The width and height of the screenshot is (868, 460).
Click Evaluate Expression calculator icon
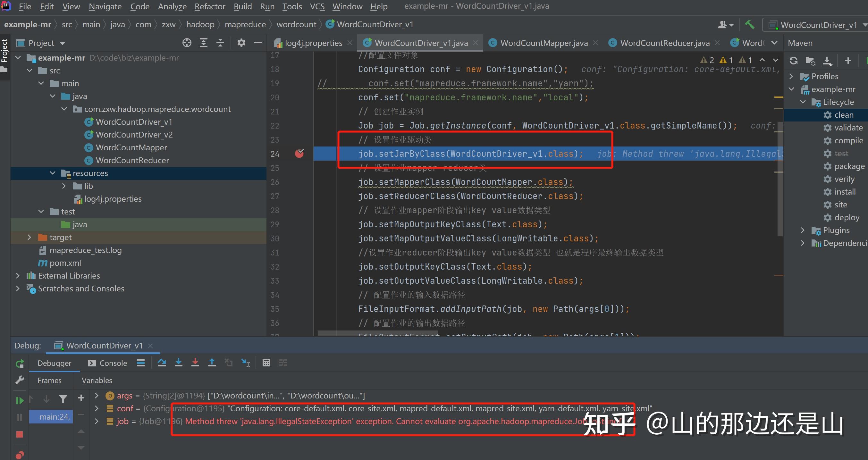pyautogui.click(x=266, y=363)
